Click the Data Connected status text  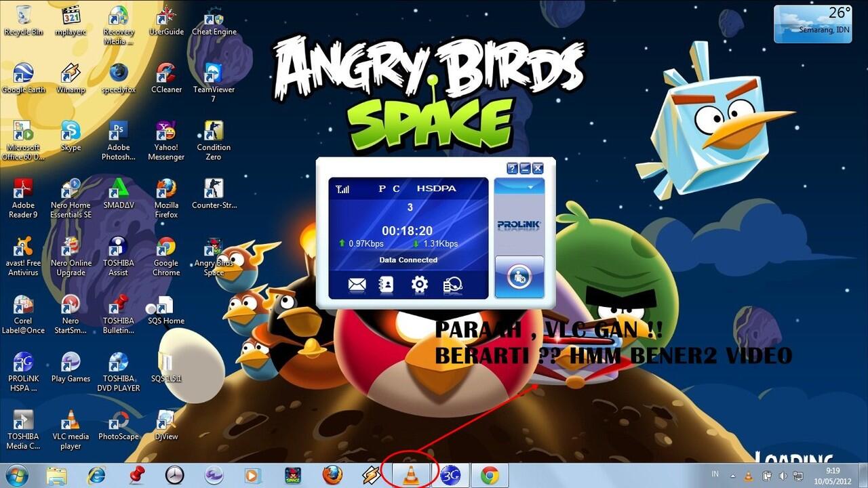408,260
